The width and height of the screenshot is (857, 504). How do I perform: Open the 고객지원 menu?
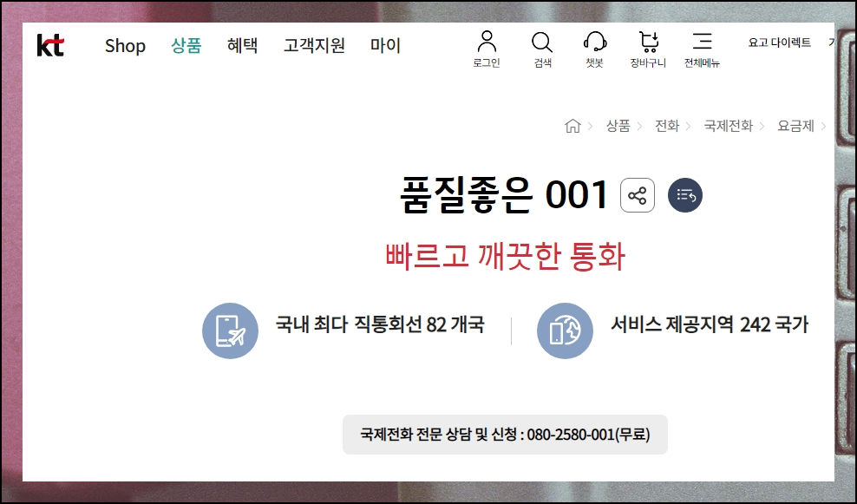[x=314, y=45]
